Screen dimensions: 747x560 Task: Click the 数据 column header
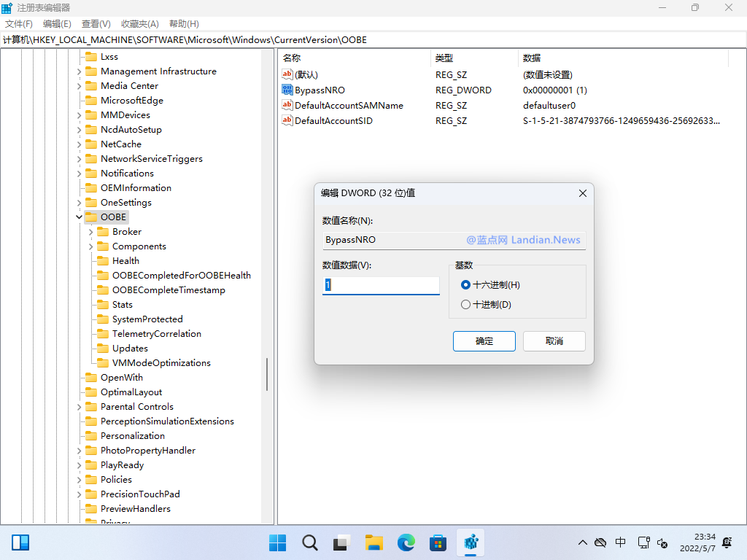point(623,58)
